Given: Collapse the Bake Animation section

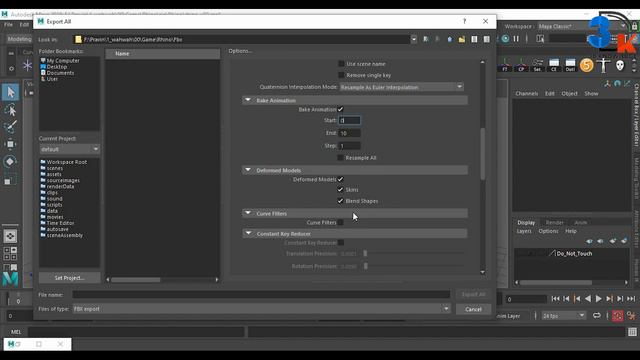Looking at the screenshot, I should pos(248,100).
